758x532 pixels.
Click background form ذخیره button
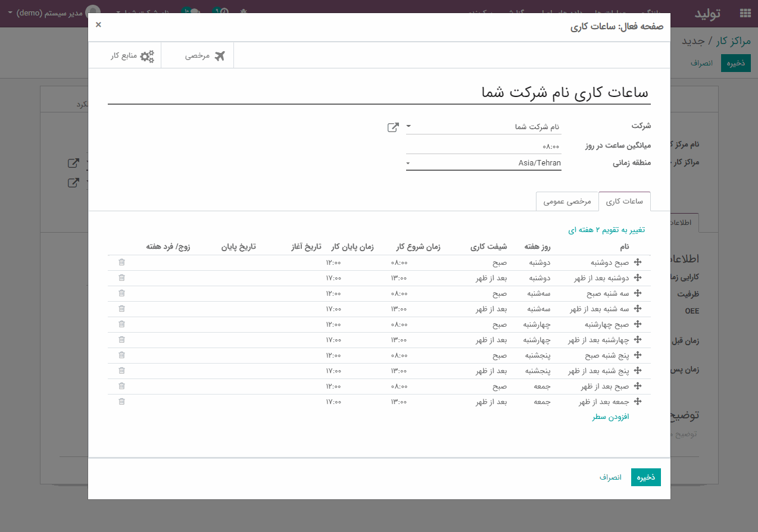pyautogui.click(x=736, y=63)
